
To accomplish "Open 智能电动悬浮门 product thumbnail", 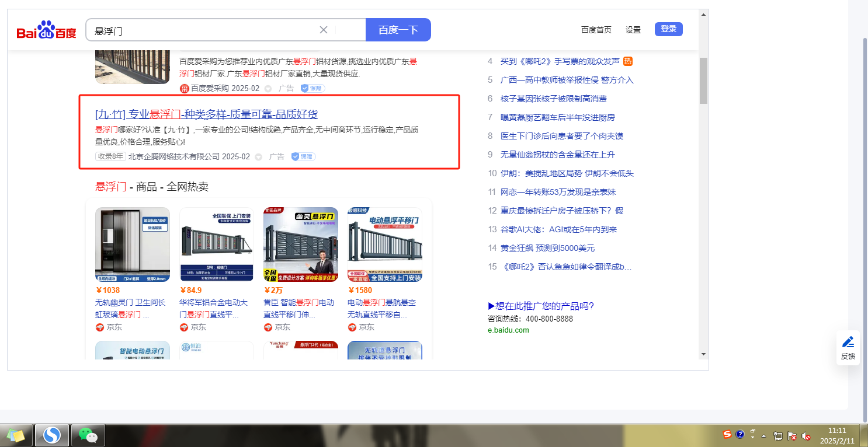I will pyautogui.click(x=133, y=350).
